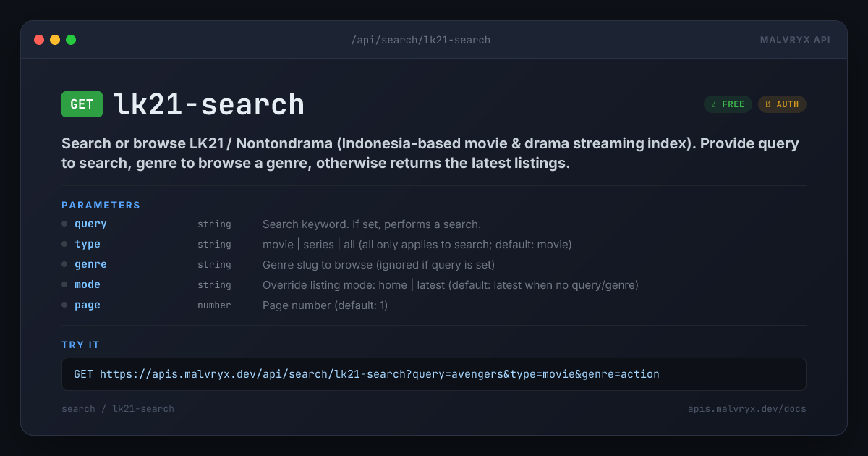Select the mode parameter name
The height and width of the screenshot is (456, 868).
(88, 285)
